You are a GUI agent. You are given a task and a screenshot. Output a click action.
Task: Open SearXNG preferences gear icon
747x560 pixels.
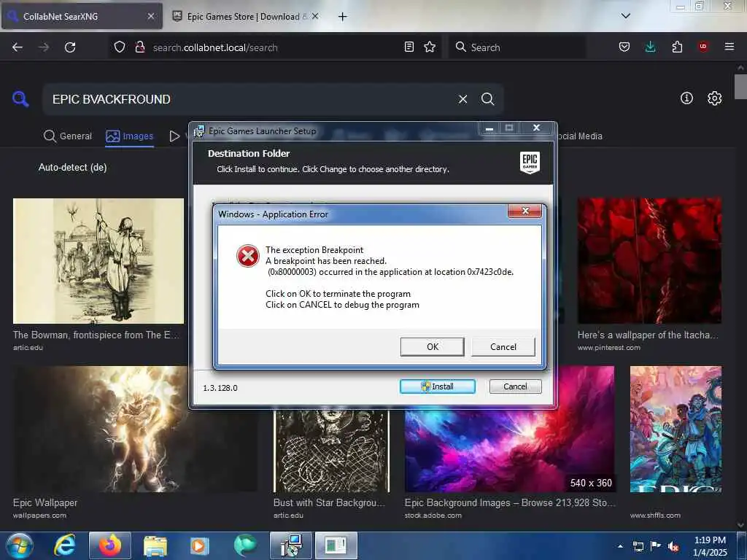click(714, 98)
